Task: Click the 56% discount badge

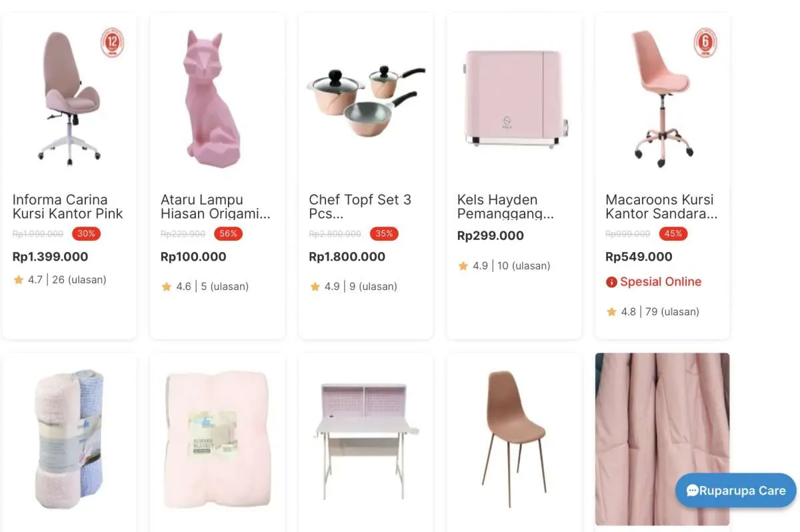Action: coord(228,234)
